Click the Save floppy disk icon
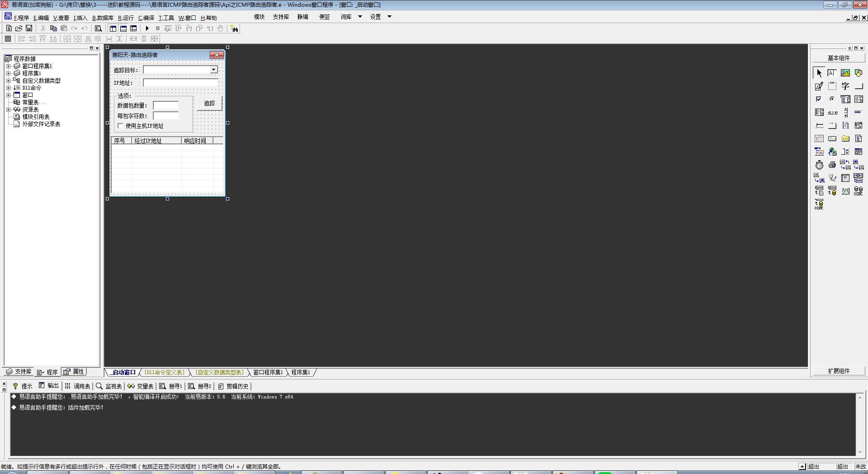Screen dimensions: 868x474 click(x=29, y=28)
